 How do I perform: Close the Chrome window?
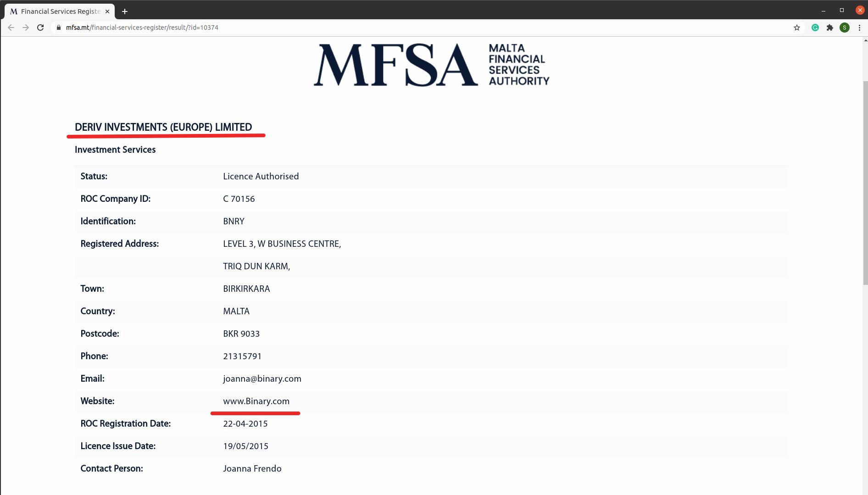tap(860, 10)
